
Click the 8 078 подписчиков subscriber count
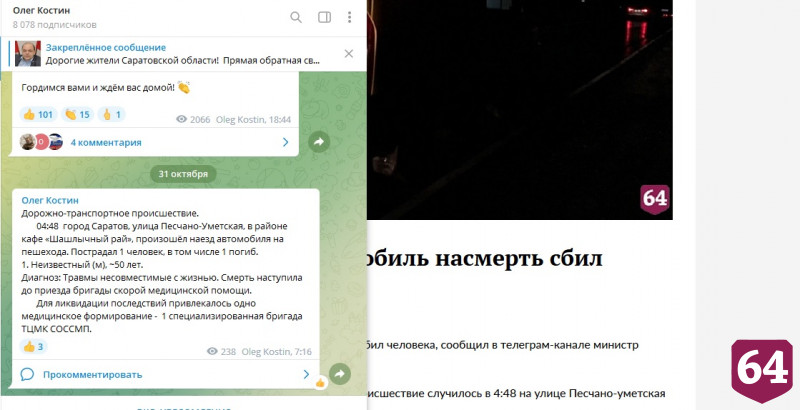click(x=55, y=24)
